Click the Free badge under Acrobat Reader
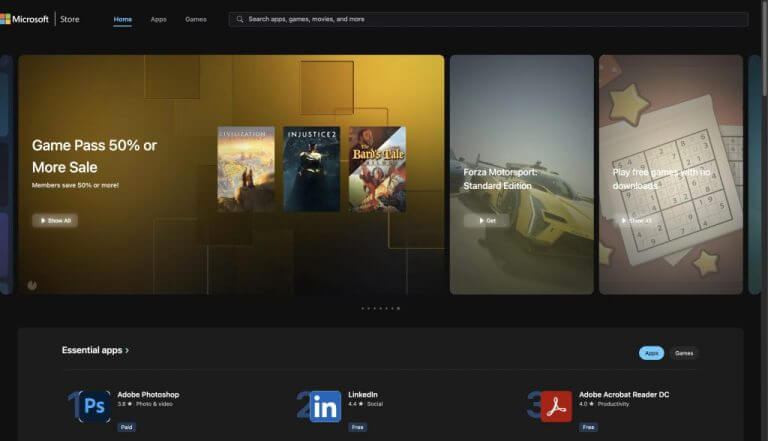768x441 pixels. (x=588, y=427)
